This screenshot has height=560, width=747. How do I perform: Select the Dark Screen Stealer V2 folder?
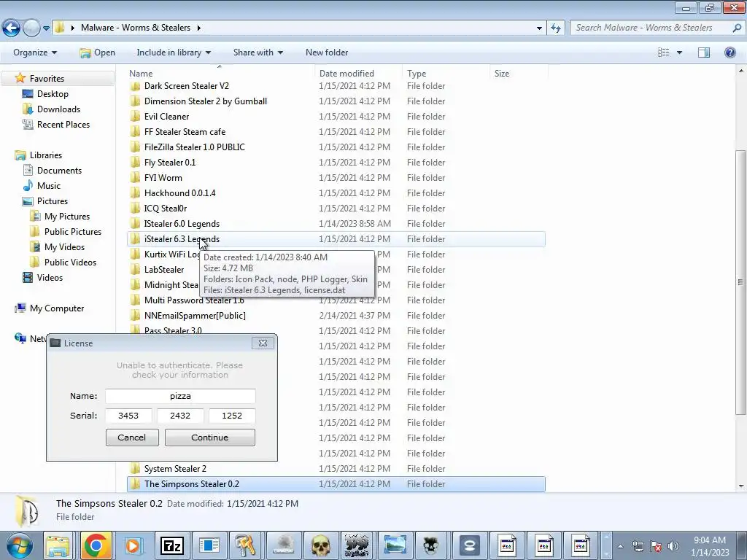pyautogui.click(x=186, y=86)
